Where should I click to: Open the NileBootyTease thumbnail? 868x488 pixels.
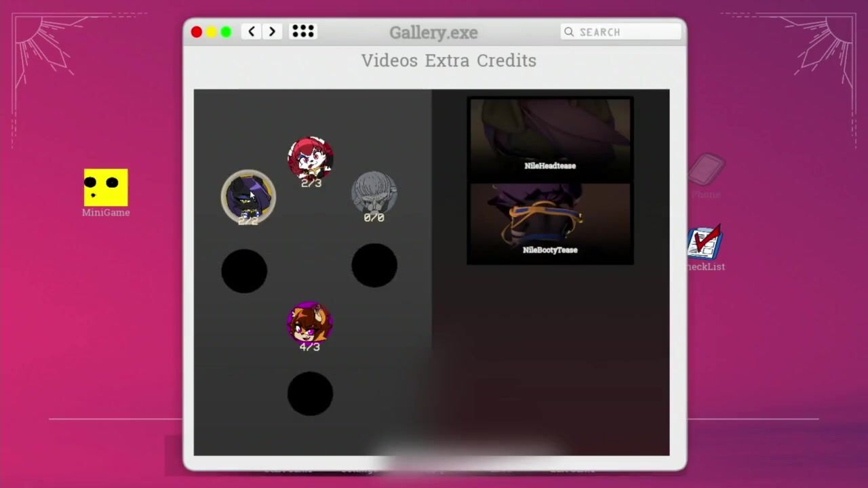click(550, 222)
